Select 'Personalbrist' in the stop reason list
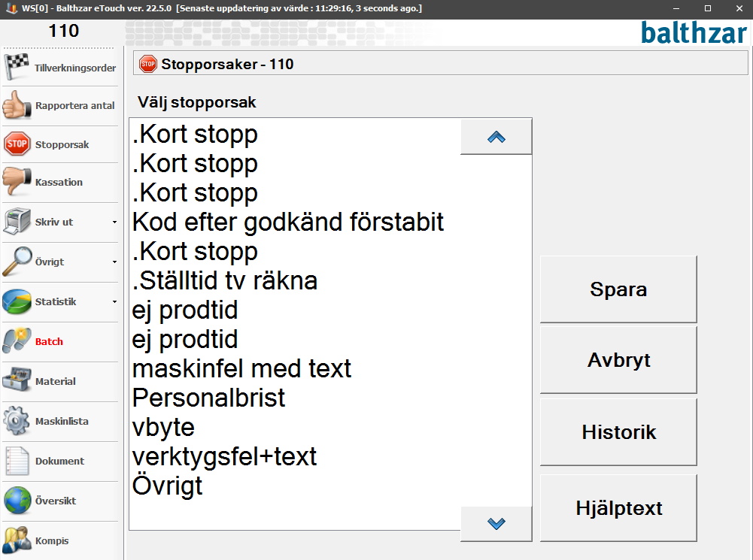Image resolution: width=753 pixels, height=560 pixels. (209, 398)
